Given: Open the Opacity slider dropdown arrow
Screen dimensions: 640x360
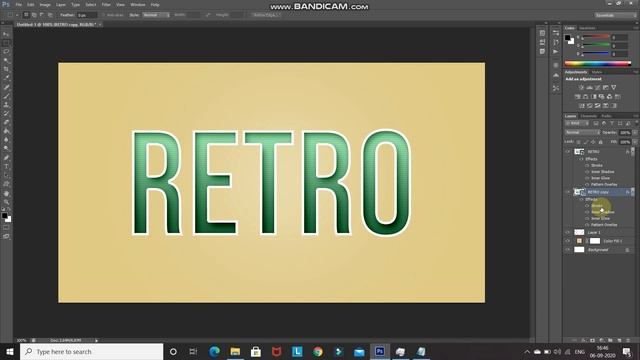Looking at the screenshot, I should [635, 133].
